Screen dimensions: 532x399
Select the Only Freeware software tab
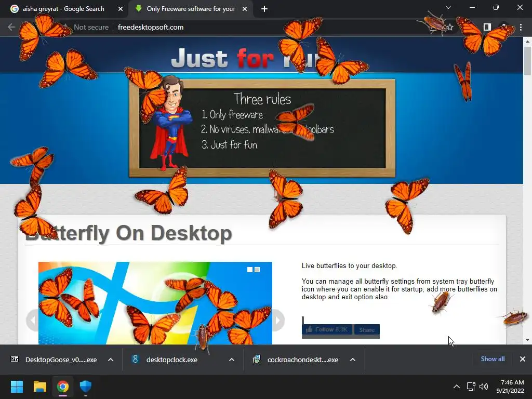coord(191,9)
